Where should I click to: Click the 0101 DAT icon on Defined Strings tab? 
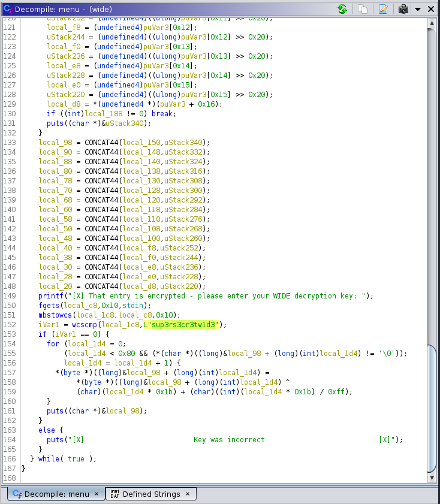pyautogui.click(x=115, y=494)
